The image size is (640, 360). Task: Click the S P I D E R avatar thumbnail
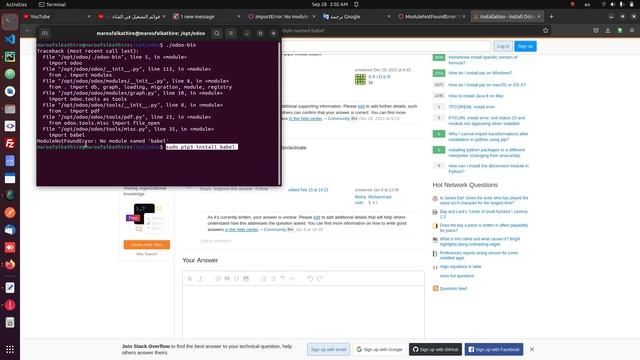[x=360, y=79]
